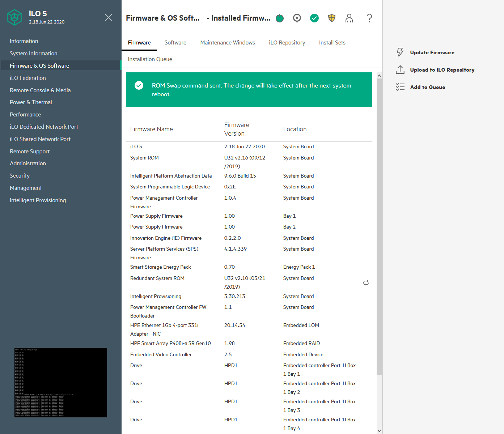Open Performance in the sidebar
This screenshot has height=434, width=504.
coord(25,115)
